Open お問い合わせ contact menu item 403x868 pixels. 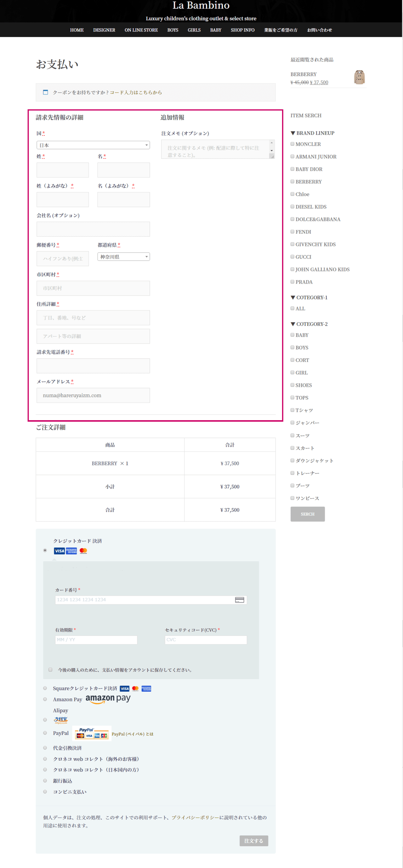pos(319,30)
